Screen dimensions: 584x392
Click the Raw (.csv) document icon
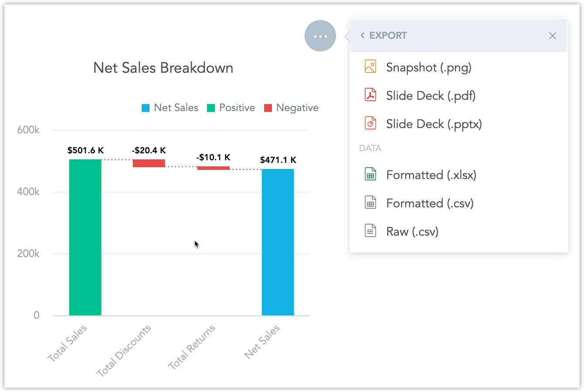coord(370,230)
